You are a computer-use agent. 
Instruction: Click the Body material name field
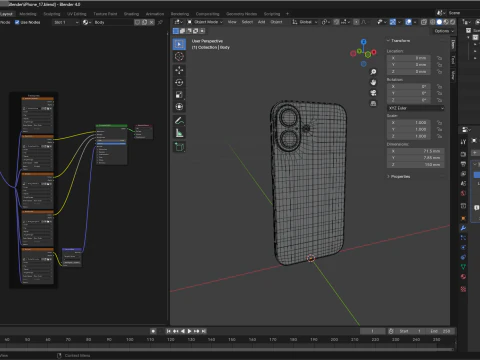tap(113, 22)
